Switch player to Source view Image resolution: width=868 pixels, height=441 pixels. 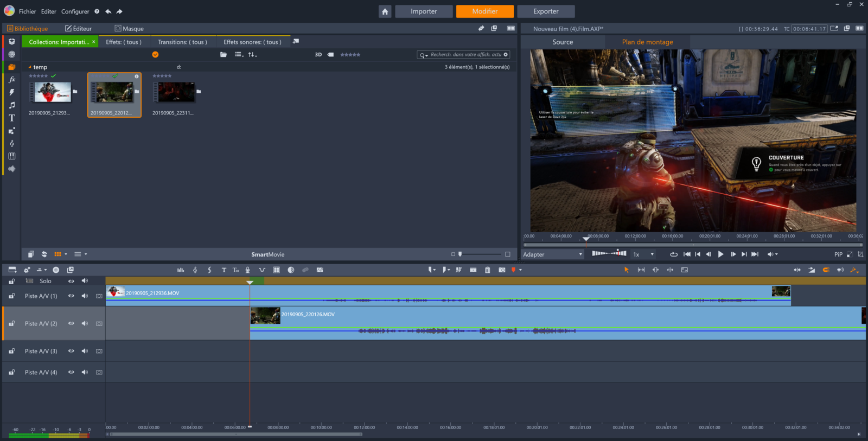pyautogui.click(x=563, y=42)
